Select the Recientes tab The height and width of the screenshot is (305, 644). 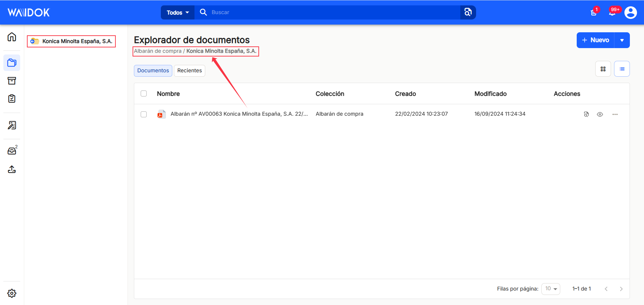[189, 71]
